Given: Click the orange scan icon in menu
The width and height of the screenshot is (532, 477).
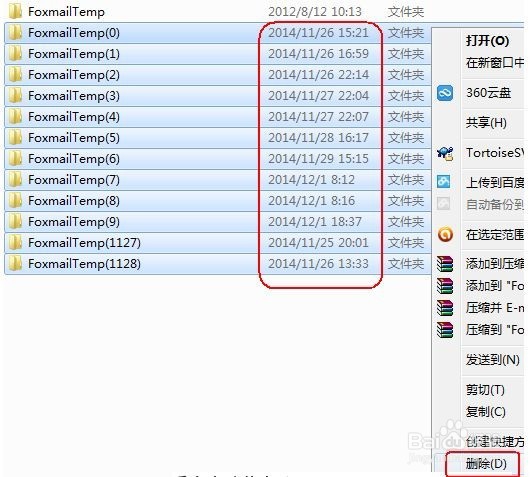Looking at the screenshot, I should 445,234.
